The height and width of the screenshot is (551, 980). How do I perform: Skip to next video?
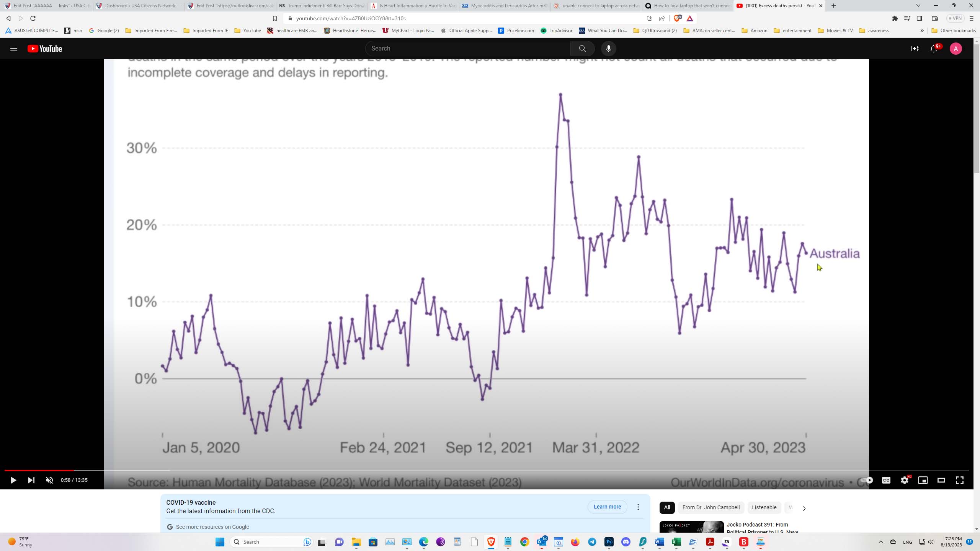coord(31,480)
